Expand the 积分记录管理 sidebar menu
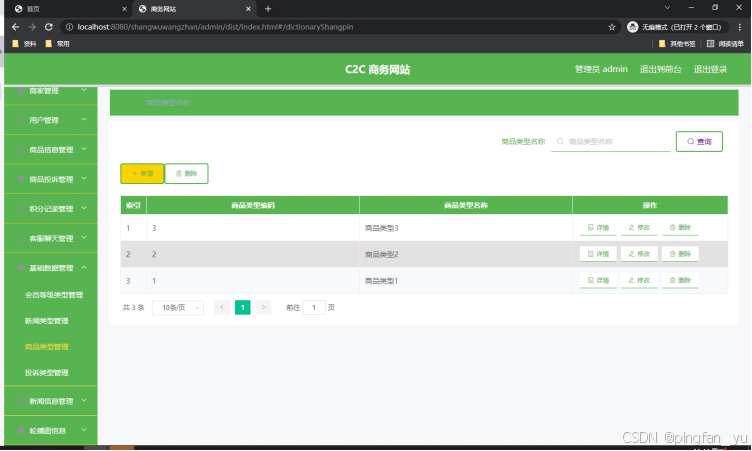The width and height of the screenshot is (752, 451). [51, 209]
